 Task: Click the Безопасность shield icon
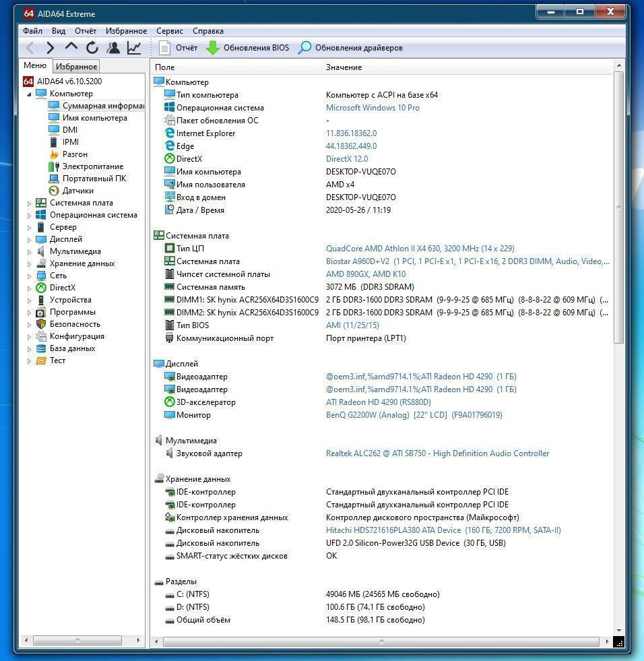click(41, 324)
